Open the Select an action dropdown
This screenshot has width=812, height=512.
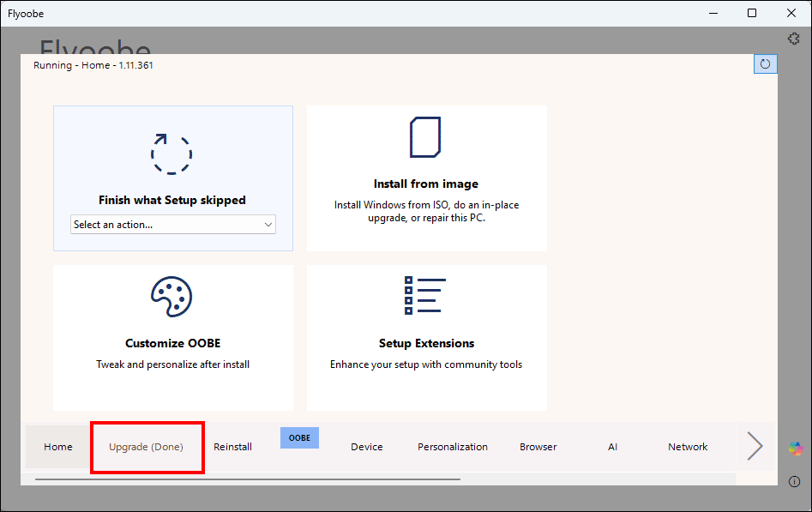click(173, 225)
